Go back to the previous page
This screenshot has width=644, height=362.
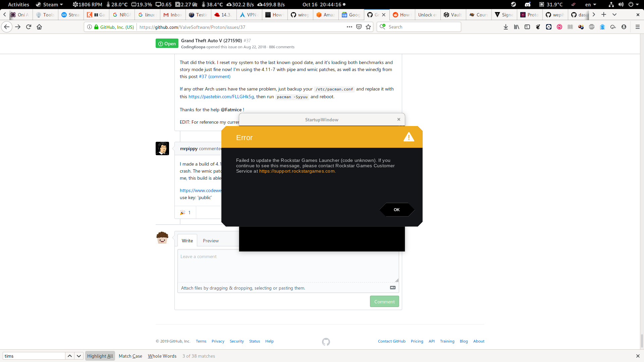click(7, 27)
